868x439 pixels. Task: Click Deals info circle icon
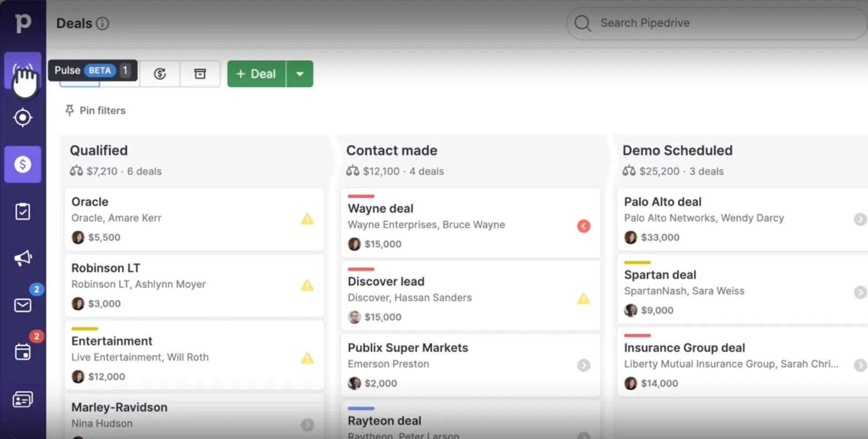(x=103, y=23)
